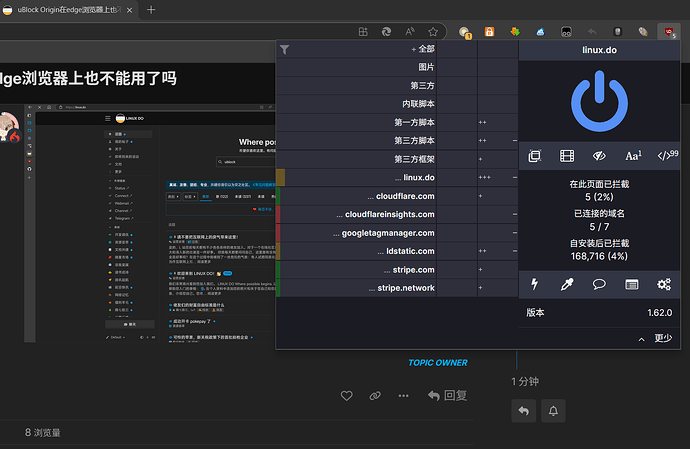Close the uBlock Origin topic tab
The height and width of the screenshot is (449, 690).
[129, 10]
